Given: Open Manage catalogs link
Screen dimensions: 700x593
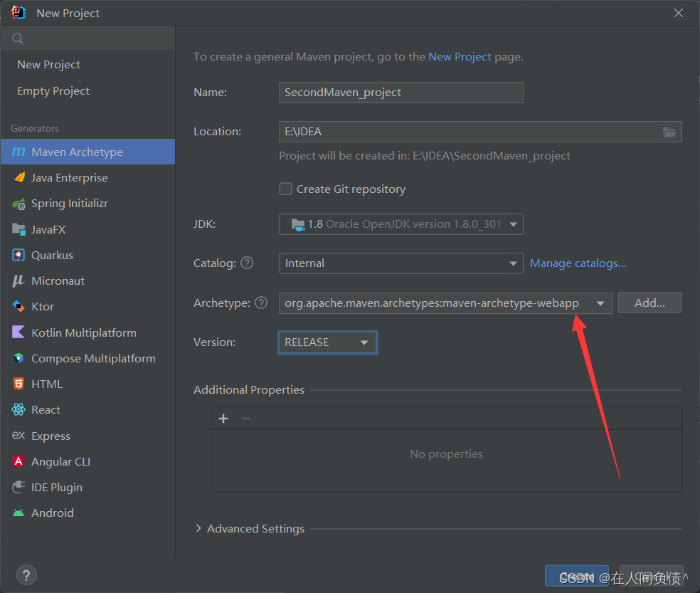Looking at the screenshot, I should click(x=578, y=263).
